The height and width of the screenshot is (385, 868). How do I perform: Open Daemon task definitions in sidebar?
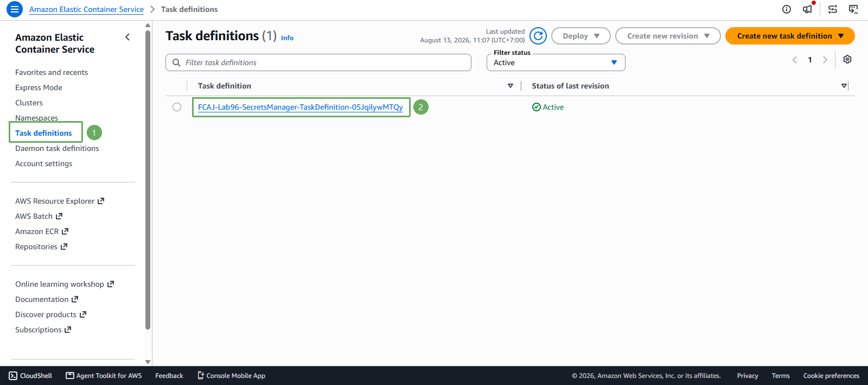click(x=57, y=148)
